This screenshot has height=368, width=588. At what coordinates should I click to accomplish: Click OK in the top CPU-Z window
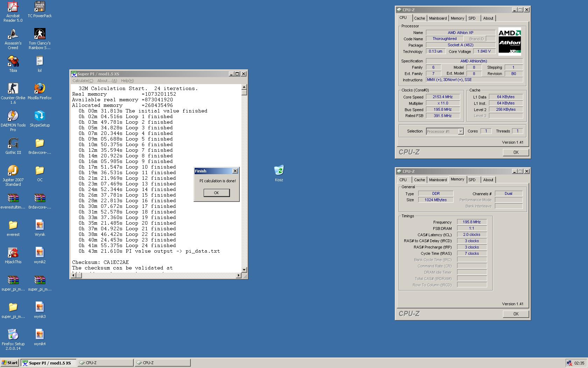click(x=516, y=152)
